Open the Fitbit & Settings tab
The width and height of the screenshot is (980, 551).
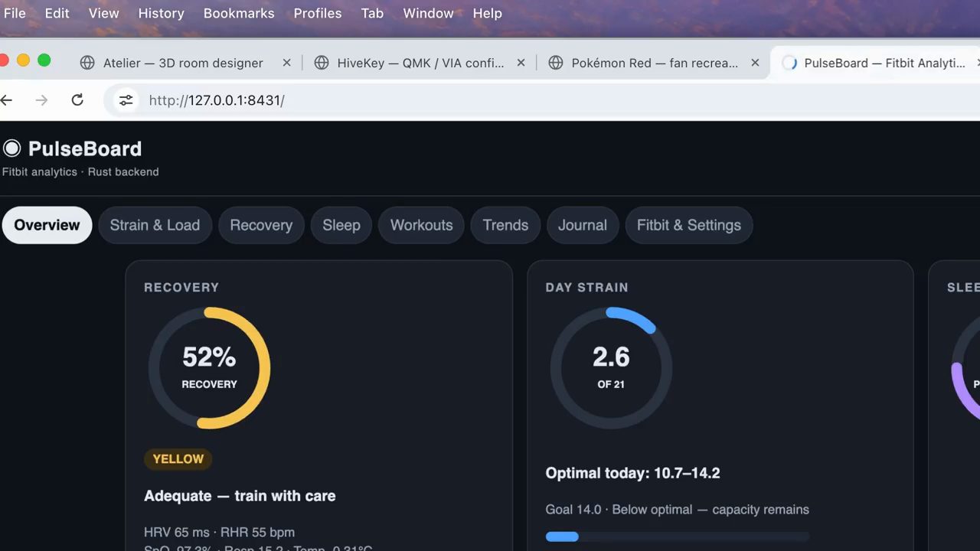coord(689,225)
